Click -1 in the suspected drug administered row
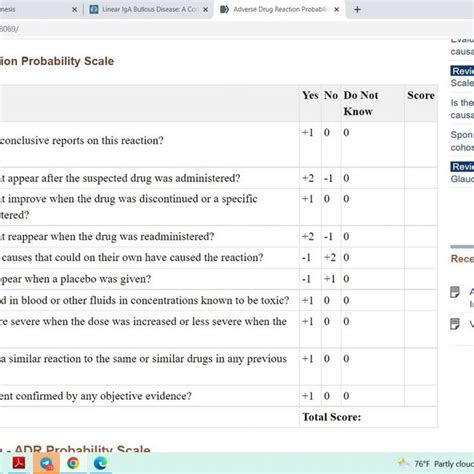Image resolution: width=474 pixels, height=474 pixels. click(328, 178)
